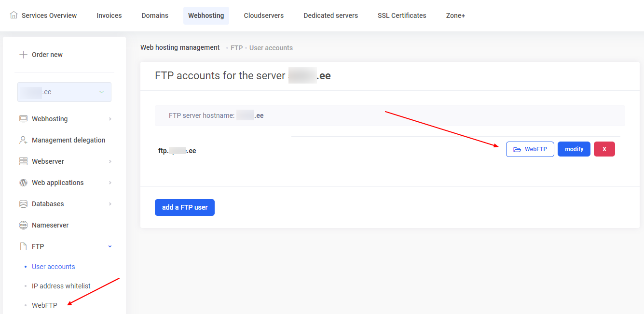Select the Webserver icon in the sidebar

point(23,161)
